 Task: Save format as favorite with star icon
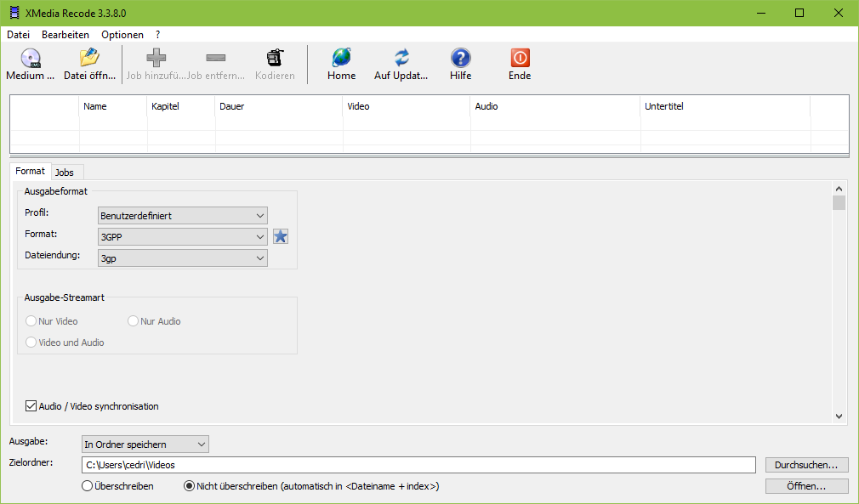[x=281, y=236]
